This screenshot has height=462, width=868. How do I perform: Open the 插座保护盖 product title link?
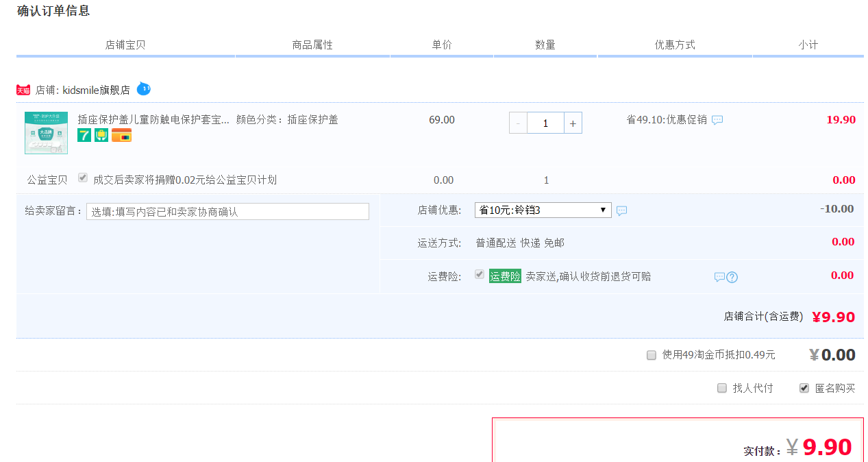coord(153,119)
